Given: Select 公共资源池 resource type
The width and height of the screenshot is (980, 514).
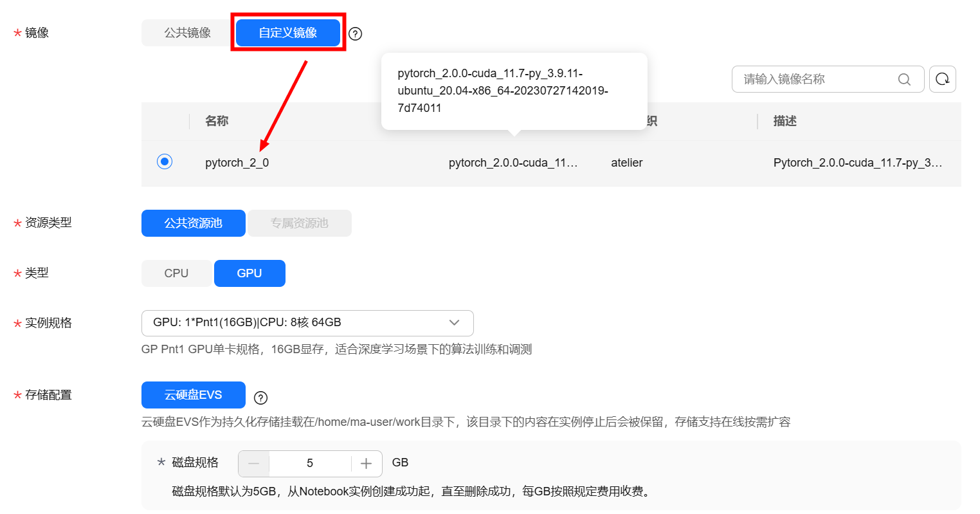Looking at the screenshot, I should pyautogui.click(x=193, y=223).
